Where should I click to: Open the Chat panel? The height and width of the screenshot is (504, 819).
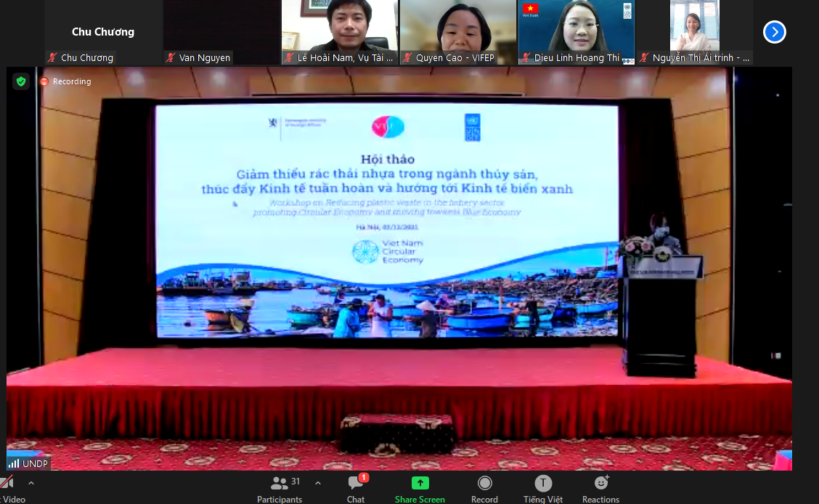(x=355, y=489)
